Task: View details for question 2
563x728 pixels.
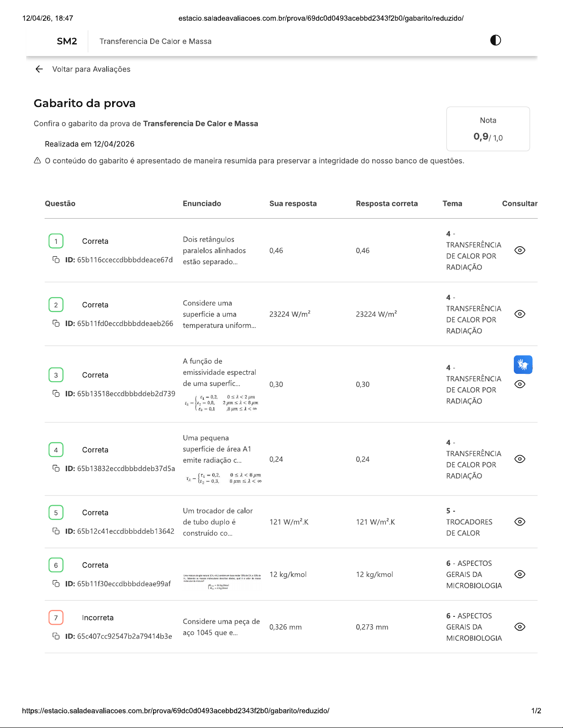Action: [x=520, y=314]
